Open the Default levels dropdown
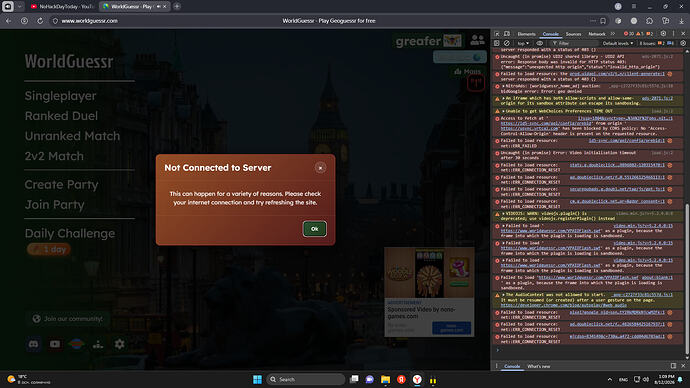Image resolution: width=690 pixels, height=388 pixels. 618,43
